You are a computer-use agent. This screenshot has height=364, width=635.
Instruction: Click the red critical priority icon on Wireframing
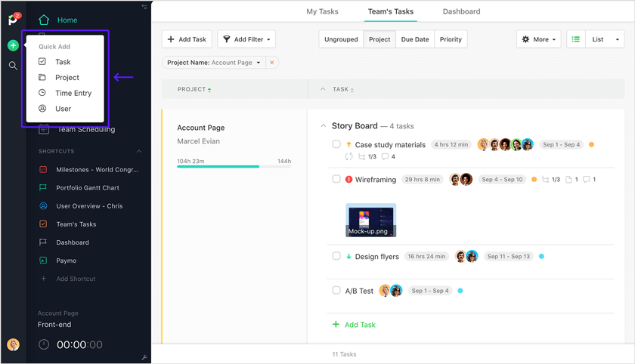click(348, 179)
